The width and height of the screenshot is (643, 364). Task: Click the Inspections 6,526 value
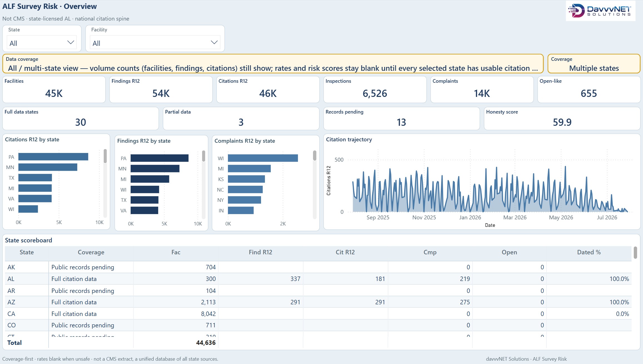[x=375, y=94]
